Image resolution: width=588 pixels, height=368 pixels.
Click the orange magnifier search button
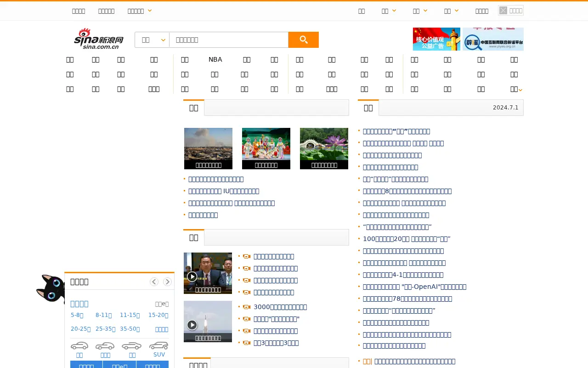[x=303, y=40]
